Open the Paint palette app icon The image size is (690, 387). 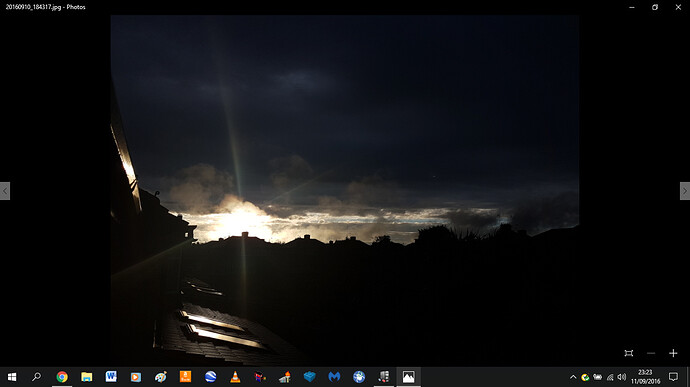(x=161, y=377)
